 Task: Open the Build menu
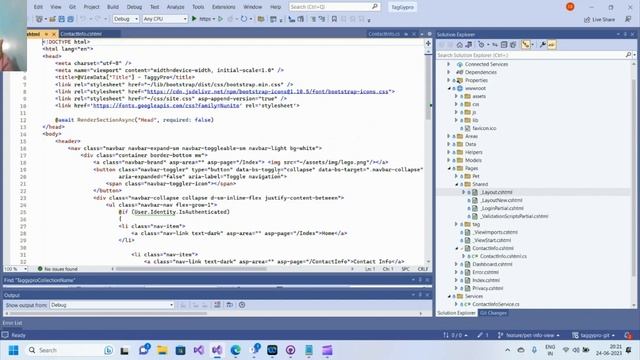(113, 7)
